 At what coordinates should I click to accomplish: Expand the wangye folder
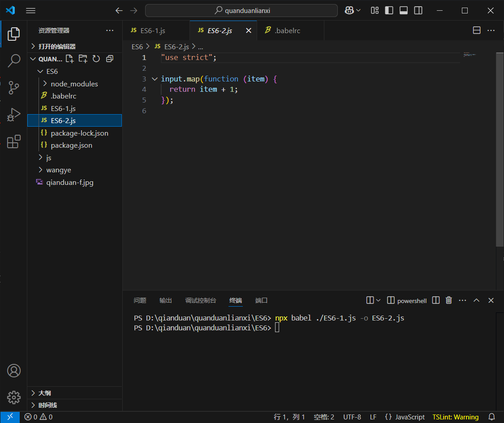point(58,170)
